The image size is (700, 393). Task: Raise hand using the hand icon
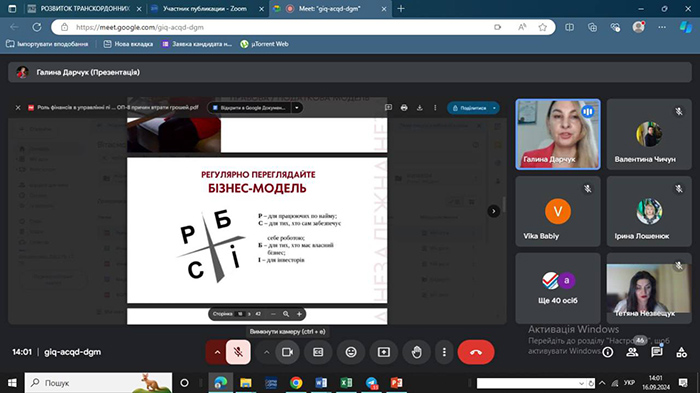click(417, 352)
